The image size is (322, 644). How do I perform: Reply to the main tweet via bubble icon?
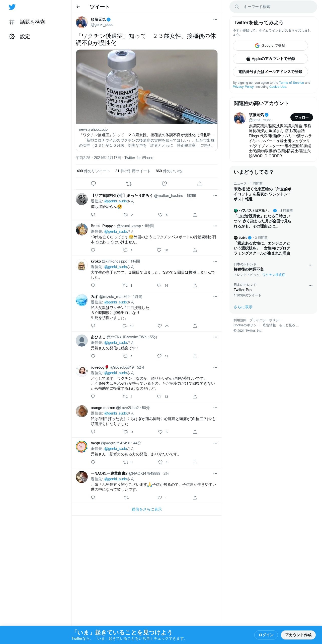93,184
